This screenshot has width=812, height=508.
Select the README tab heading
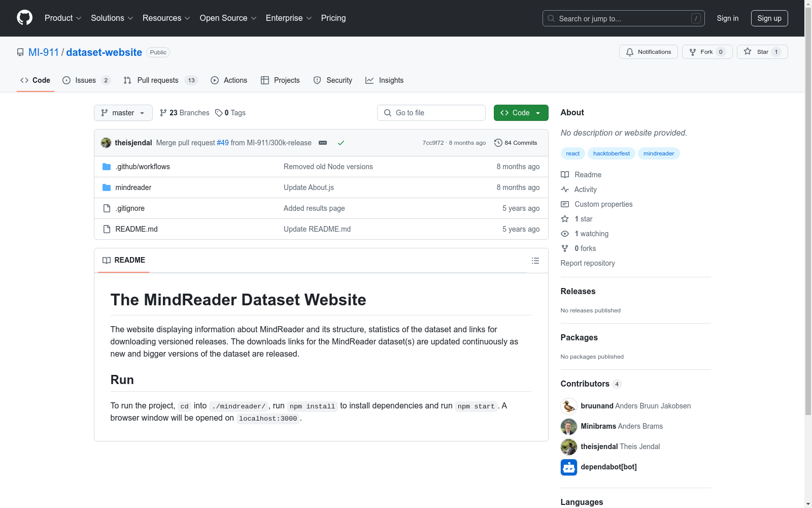point(124,260)
